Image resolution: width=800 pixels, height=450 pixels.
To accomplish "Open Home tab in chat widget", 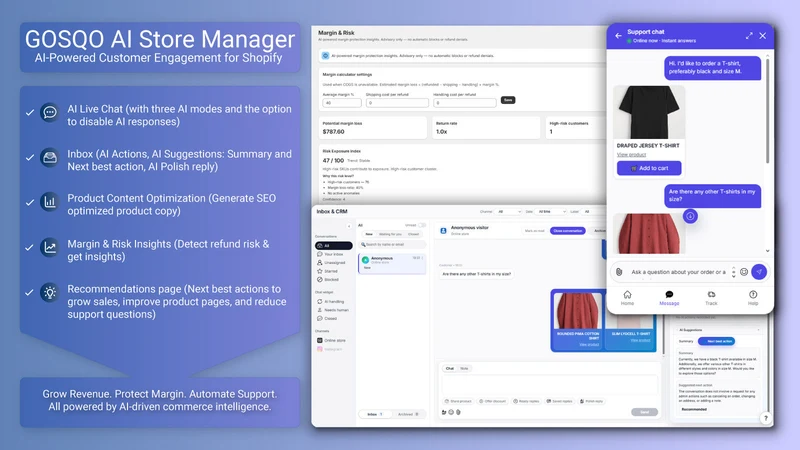I will [627, 298].
